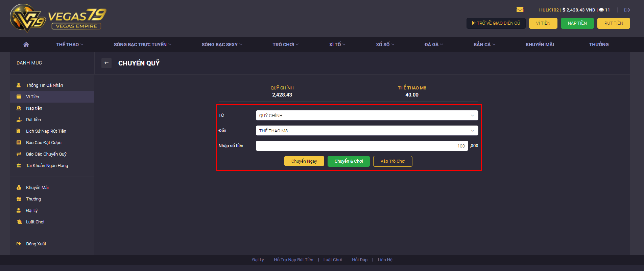Screen dimensions: 644x271
Task: Click the Vegas79 logo
Action: click(58, 18)
